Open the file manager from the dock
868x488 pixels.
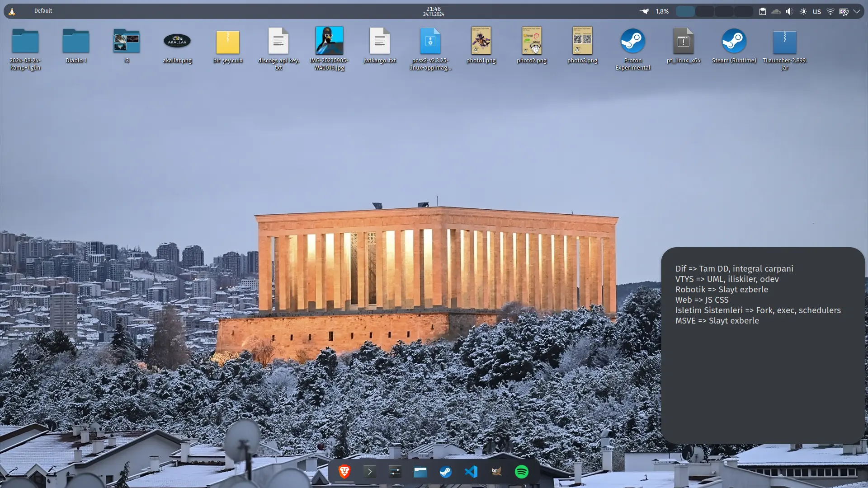pyautogui.click(x=420, y=472)
